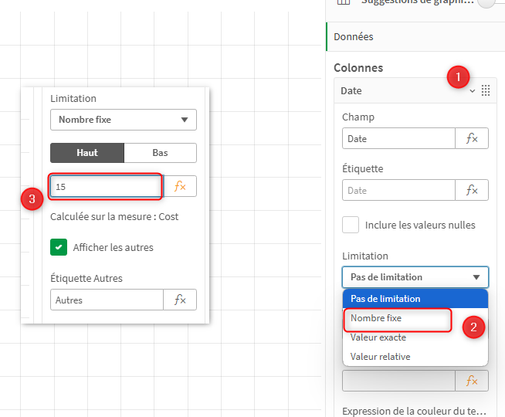Open Pas de limitation combo box
This screenshot has height=417, width=505.
click(415, 277)
